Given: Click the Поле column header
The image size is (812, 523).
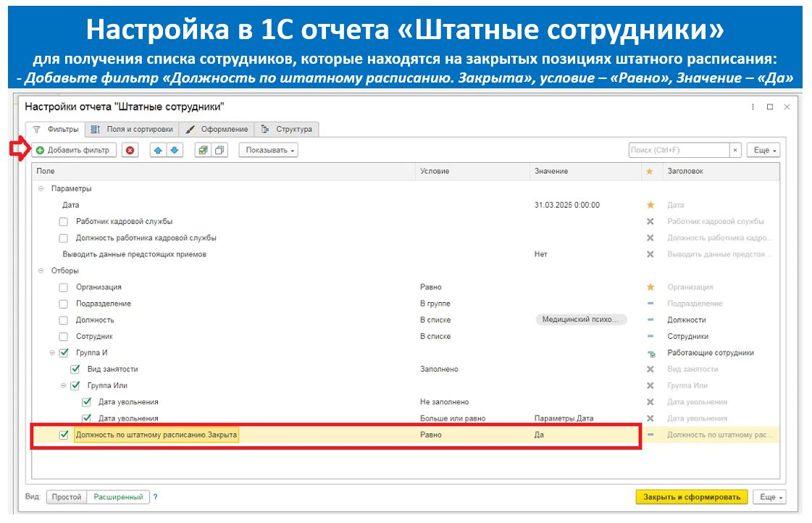Looking at the screenshot, I should point(224,172).
